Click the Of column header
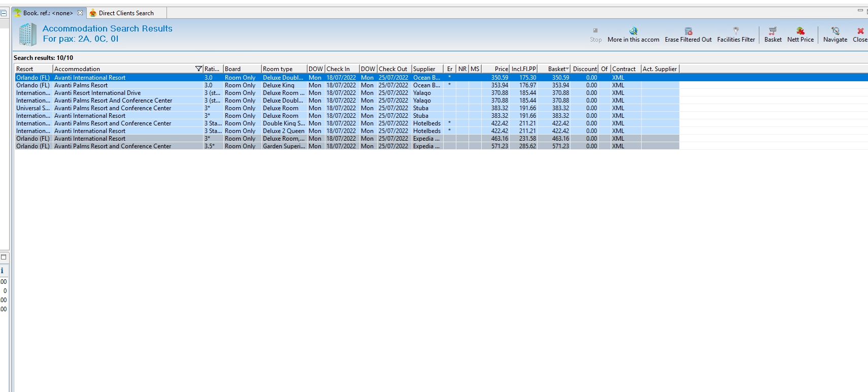Screen dimensions: 868x392 tap(605, 69)
